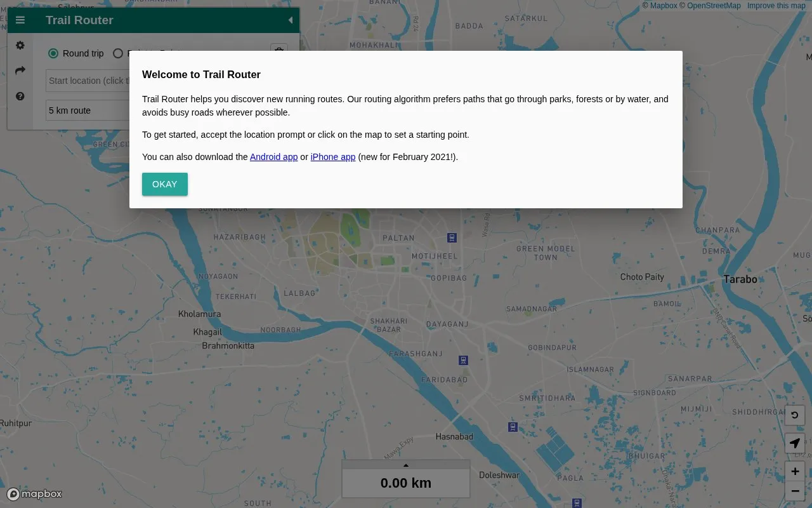Click the Doleshwar map label

(x=499, y=475)
